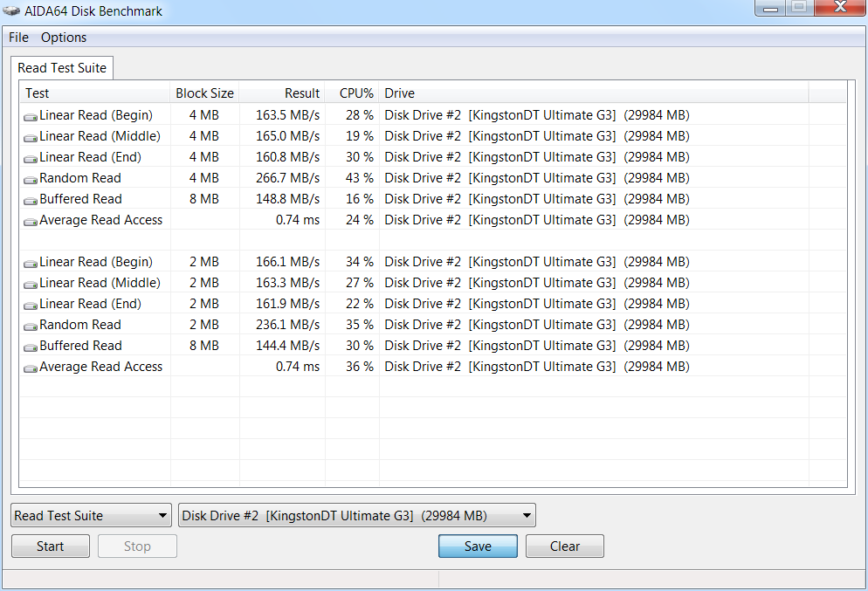
Task: Click the Drive cell in the 266.7 MB/s row
Action: [x=537, y=178]
